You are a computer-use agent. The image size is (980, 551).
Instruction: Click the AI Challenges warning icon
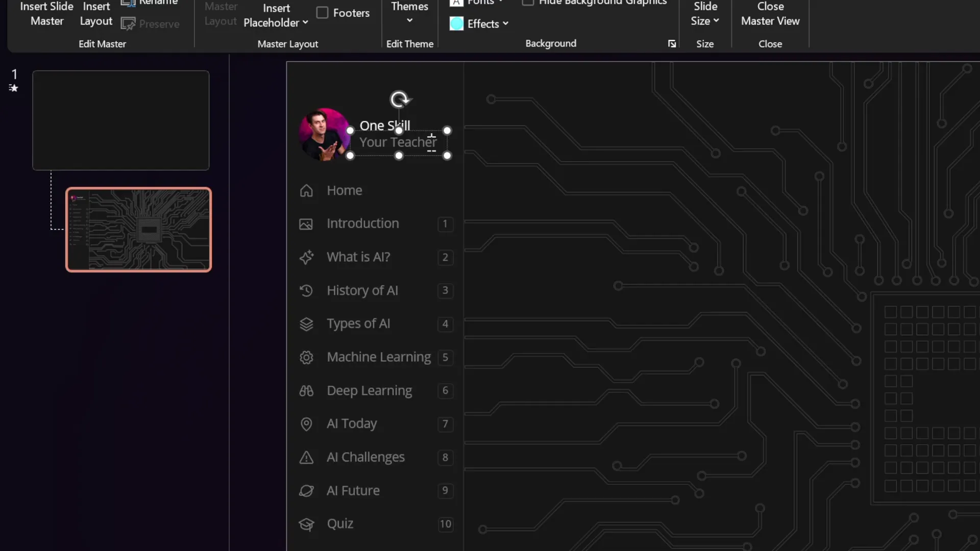pyautogui.click(x=306, y=458)
